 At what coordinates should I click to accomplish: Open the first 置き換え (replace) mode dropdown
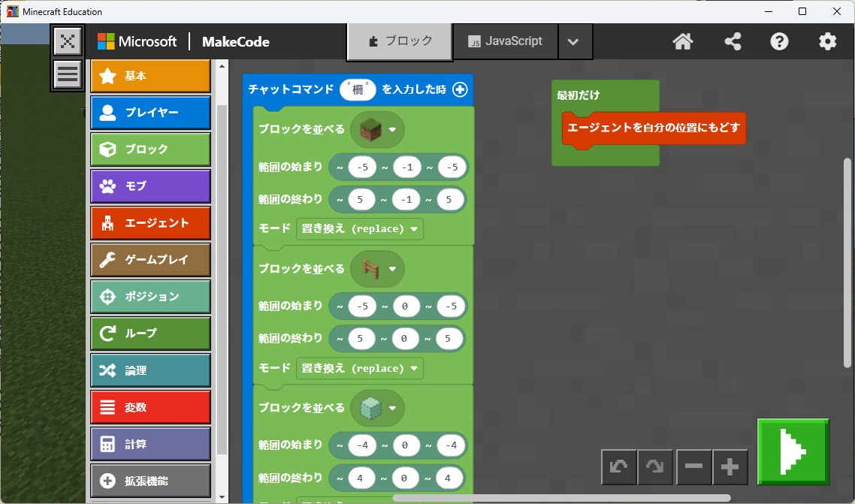(360, 229)
